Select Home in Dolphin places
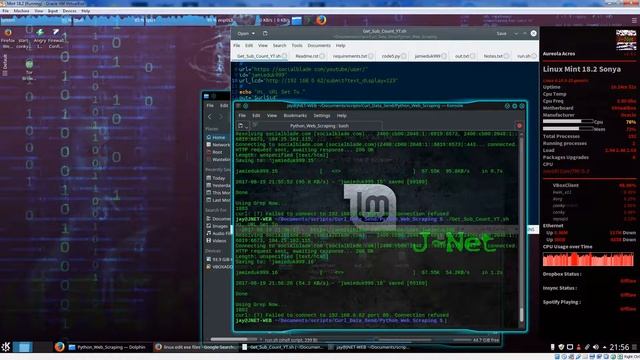The width and height of the screenshot is (640, 360). pos(217,138)
